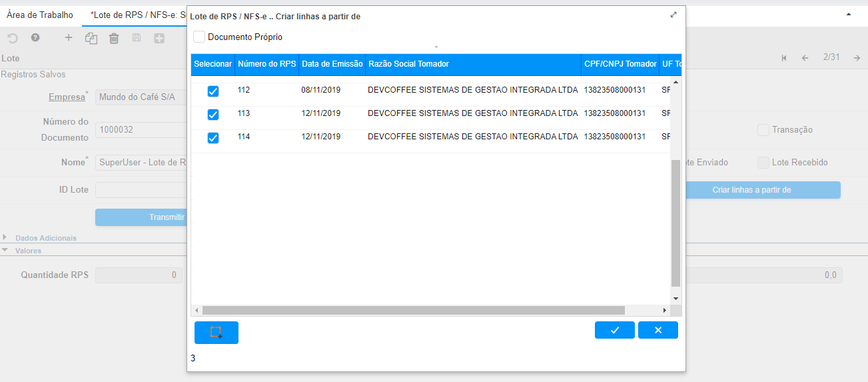Click the date 12/11/2019 in row 114
868x382 pixels.
321,137
